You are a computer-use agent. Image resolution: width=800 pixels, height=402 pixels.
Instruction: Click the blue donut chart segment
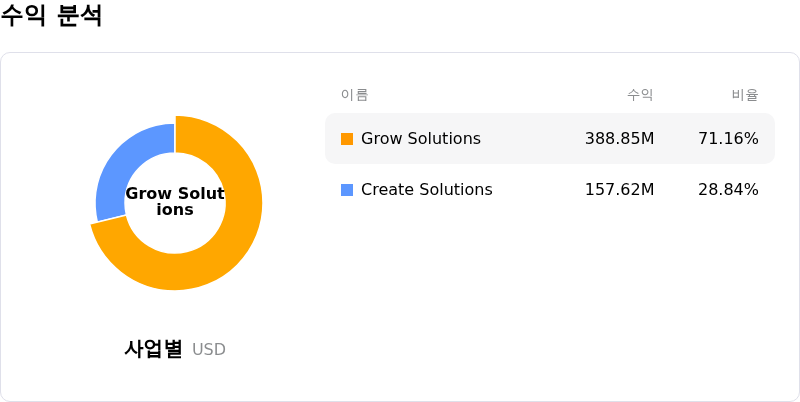(x=121, y=171)
